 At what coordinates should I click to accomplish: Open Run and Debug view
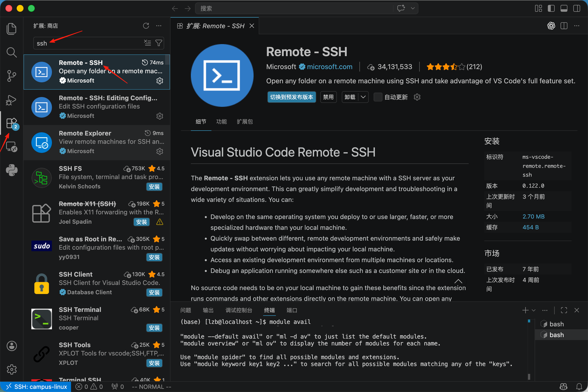[x=12, y=100]
